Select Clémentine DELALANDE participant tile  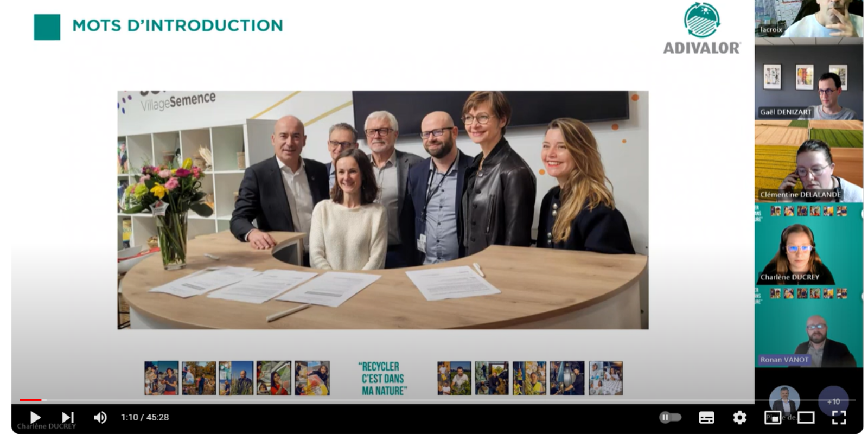[x=808, y=162]
